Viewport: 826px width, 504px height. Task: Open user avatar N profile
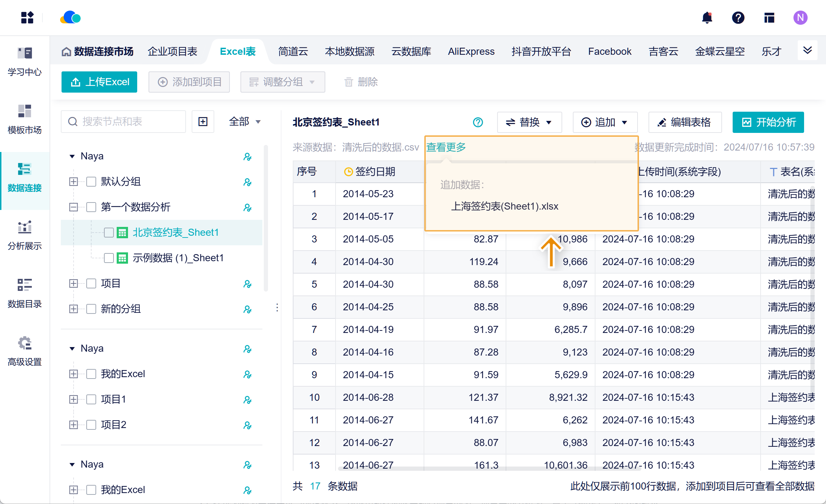(x=800, y=18)
